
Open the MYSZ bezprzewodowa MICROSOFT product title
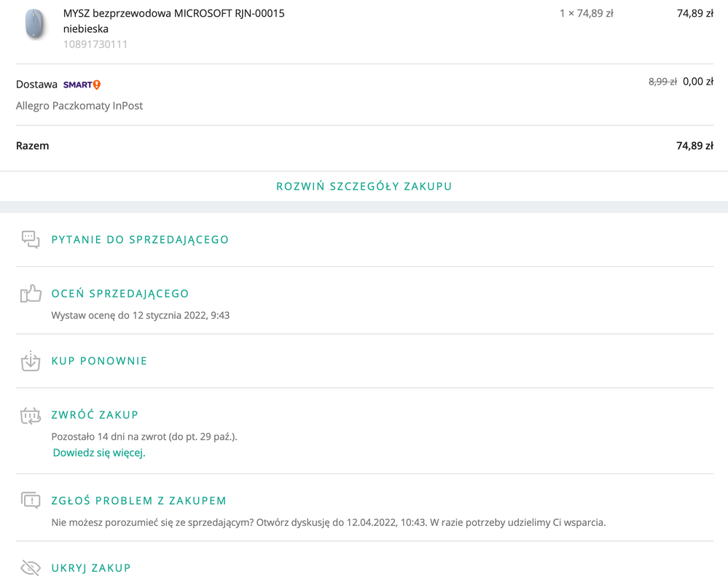coord(173,14)
